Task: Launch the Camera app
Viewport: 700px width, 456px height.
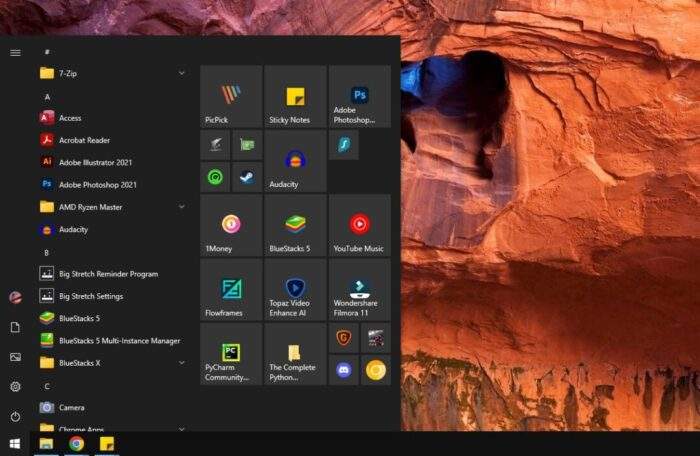Action: (112, 407)
